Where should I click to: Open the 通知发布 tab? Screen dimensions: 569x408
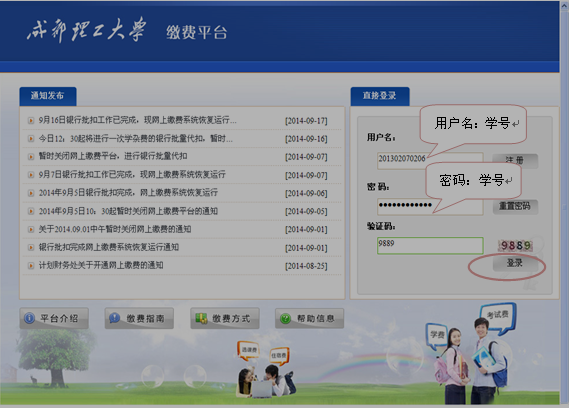click(48, 96)
